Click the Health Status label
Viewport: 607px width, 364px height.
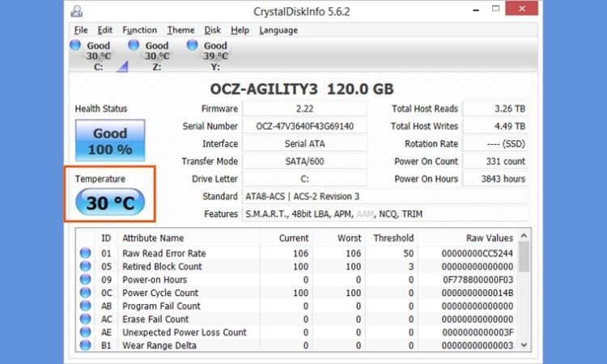click(x=101, y=108)
